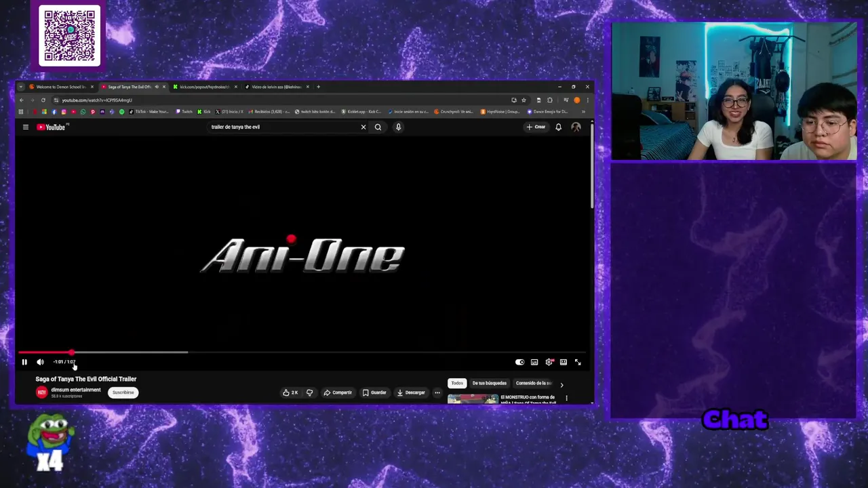
Task: Open browser extensions puzzle icon
Action: click(x=550, y=100)
